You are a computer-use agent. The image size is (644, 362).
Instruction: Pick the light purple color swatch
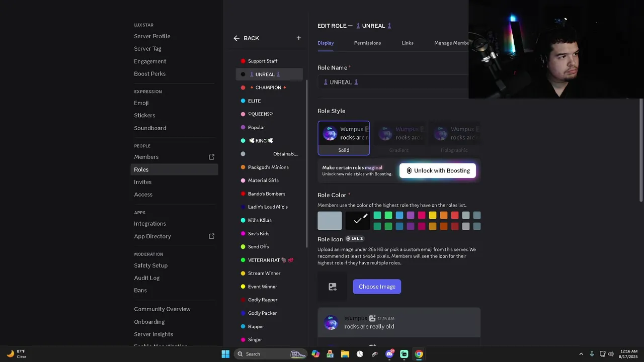(411, 215)
